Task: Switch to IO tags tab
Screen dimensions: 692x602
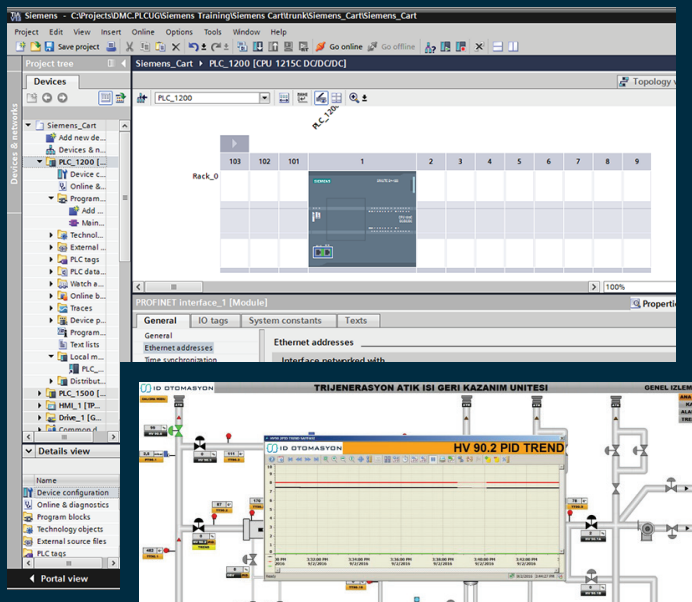Action: [x=213, y=320]
